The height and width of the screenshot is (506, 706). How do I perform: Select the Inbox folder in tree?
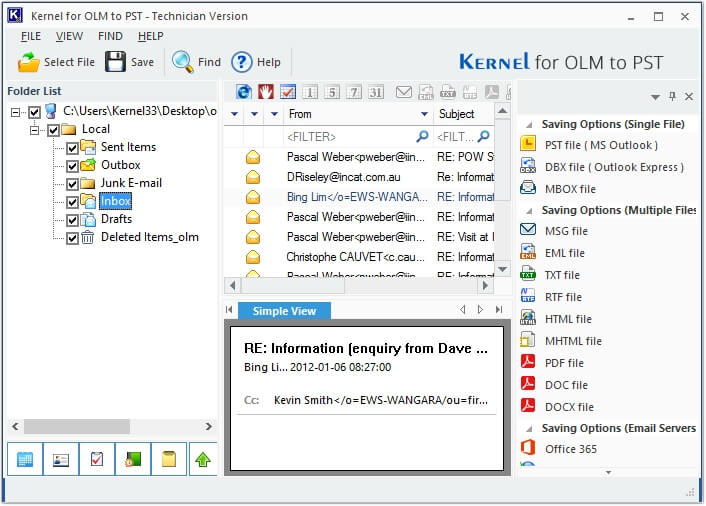[115, 201]
